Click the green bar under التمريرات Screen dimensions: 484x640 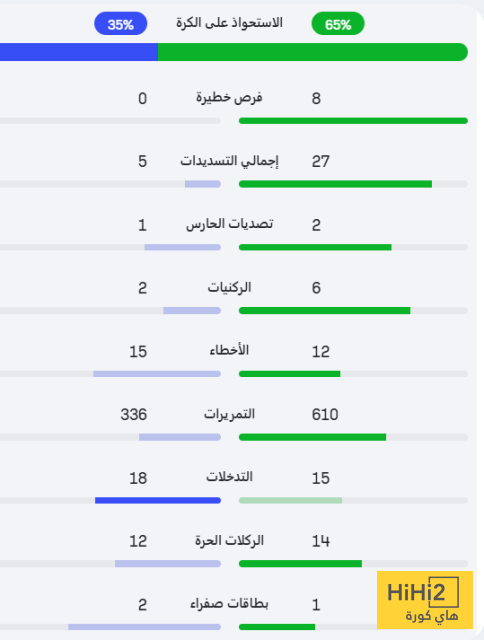312,437
